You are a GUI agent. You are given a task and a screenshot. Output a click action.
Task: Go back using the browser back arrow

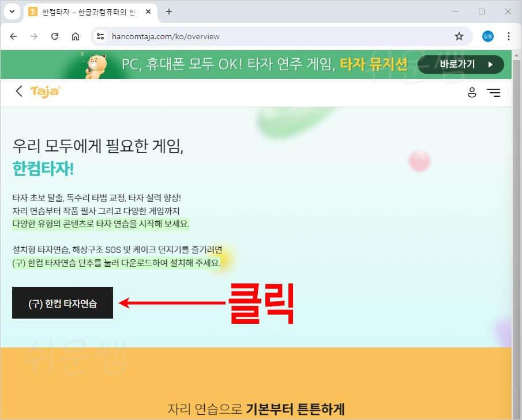tap(14, 36)
